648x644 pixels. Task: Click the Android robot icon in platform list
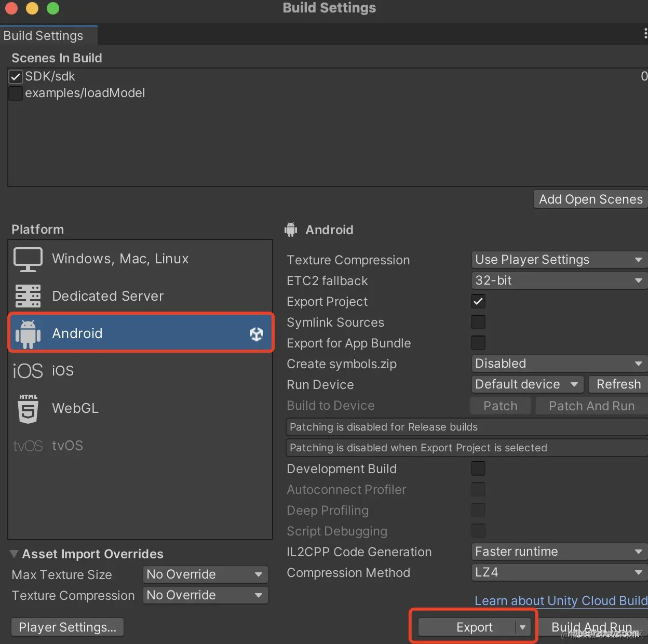pyautogui.click(x=28, y=333)
